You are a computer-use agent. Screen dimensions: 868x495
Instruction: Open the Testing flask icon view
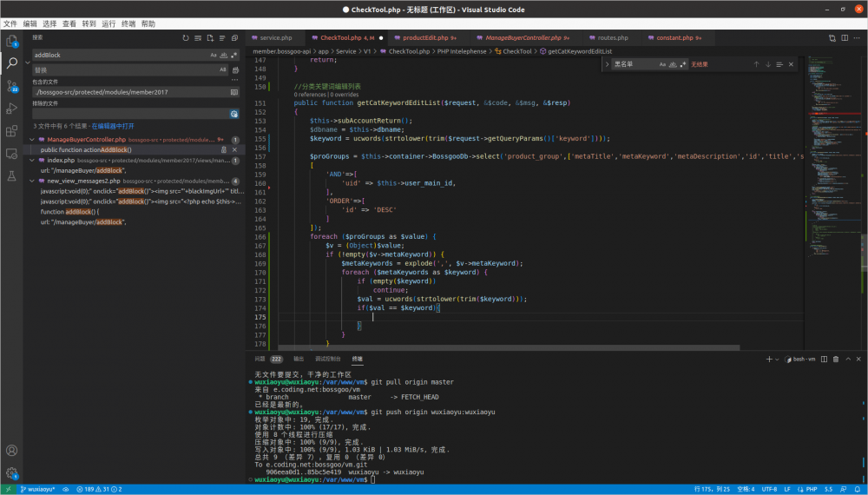pyautogui.click(x=12, y=176)
